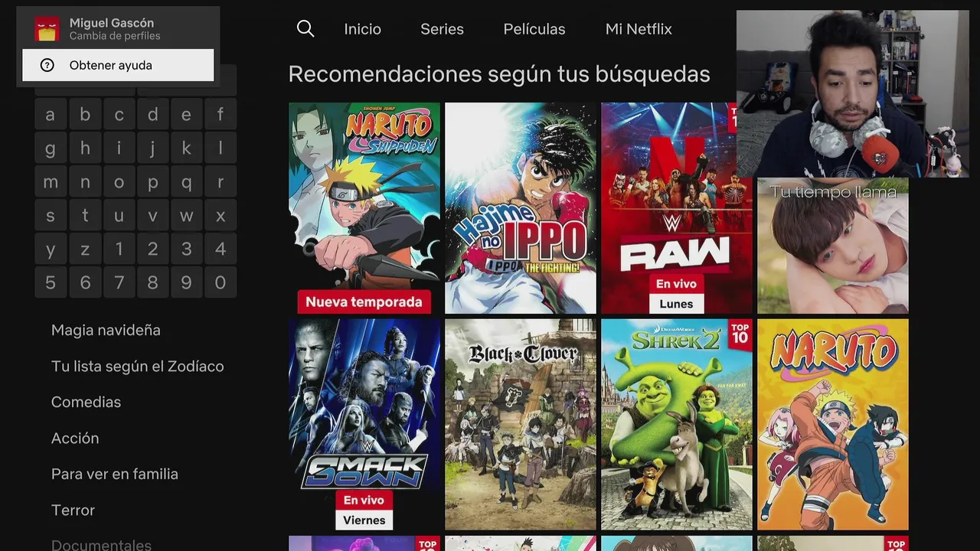Choose letter o key

tap(119, 182)
